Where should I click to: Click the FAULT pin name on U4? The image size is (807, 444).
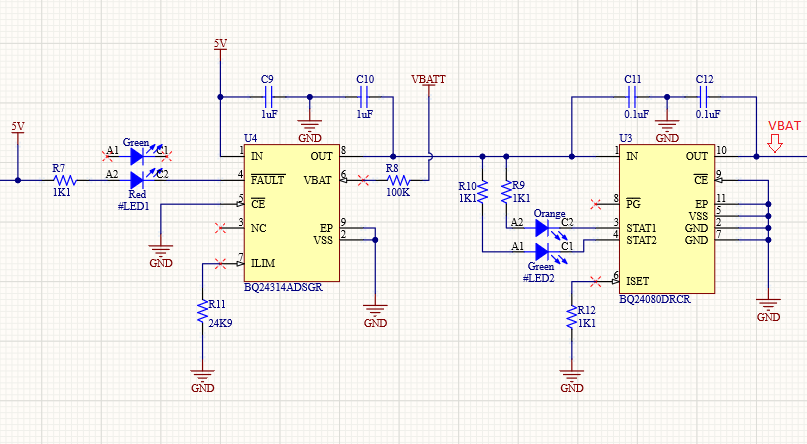click(268, 180)
